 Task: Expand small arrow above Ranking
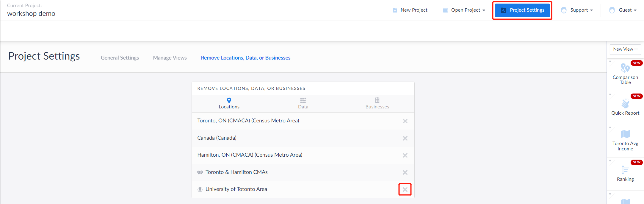610,161
